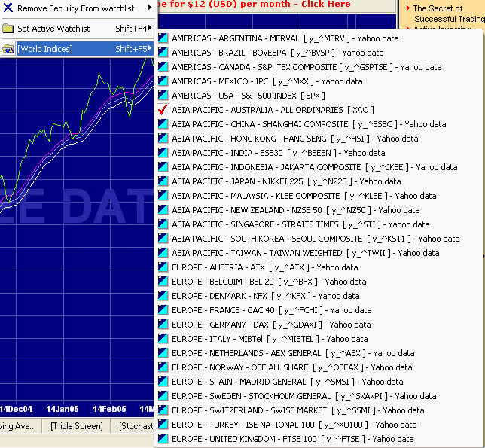Click the 14Feb05 date on chart axis
Screen dimensions: 485x448
coord(109,409)
